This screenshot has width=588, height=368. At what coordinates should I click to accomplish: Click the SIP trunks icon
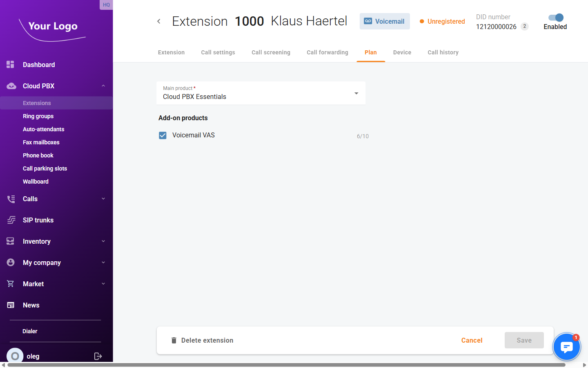[11, 220]
